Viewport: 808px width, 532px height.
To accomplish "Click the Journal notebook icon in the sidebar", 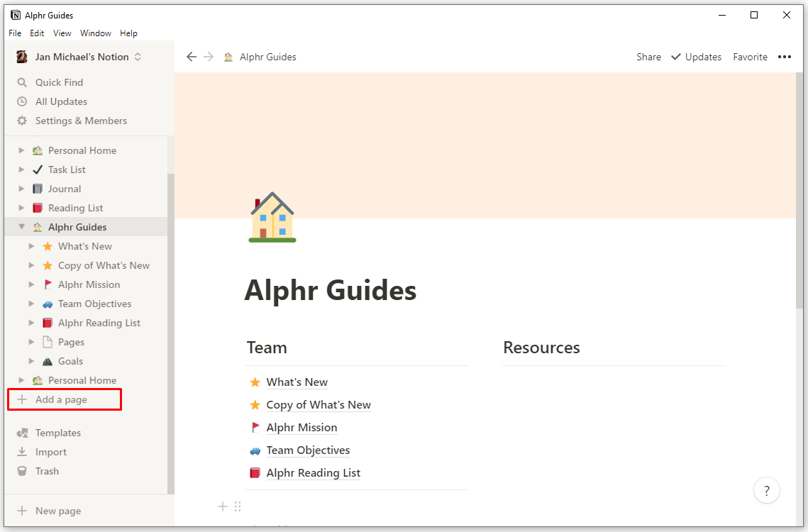I will click(x=38, y=189).
